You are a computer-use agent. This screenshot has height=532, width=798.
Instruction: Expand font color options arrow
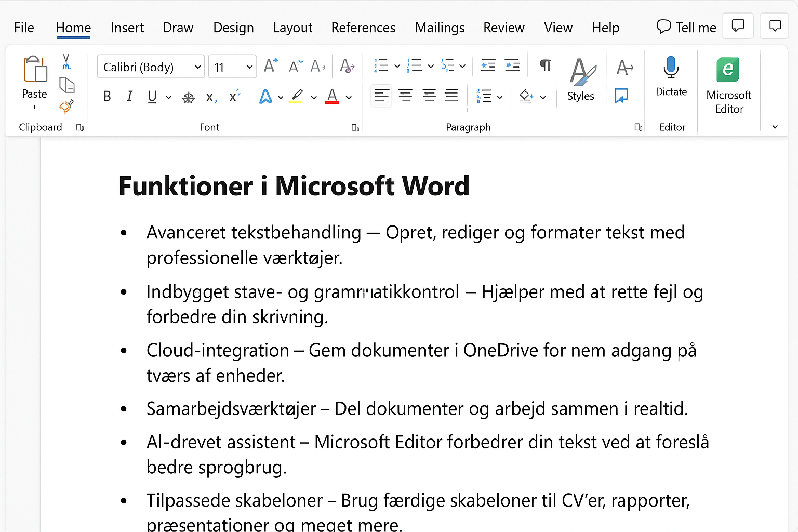(x=349, y=97)
